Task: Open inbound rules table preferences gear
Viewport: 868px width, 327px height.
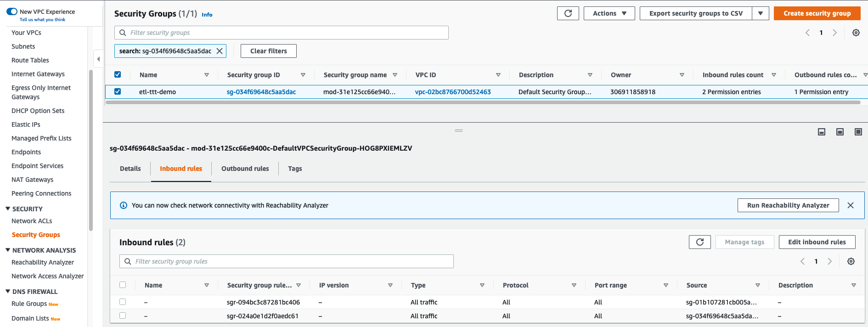Action: tap(851, 261)
